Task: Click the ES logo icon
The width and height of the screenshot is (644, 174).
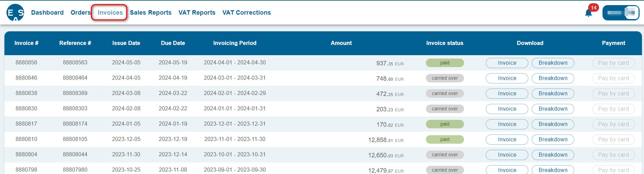Action: [15, 13]
